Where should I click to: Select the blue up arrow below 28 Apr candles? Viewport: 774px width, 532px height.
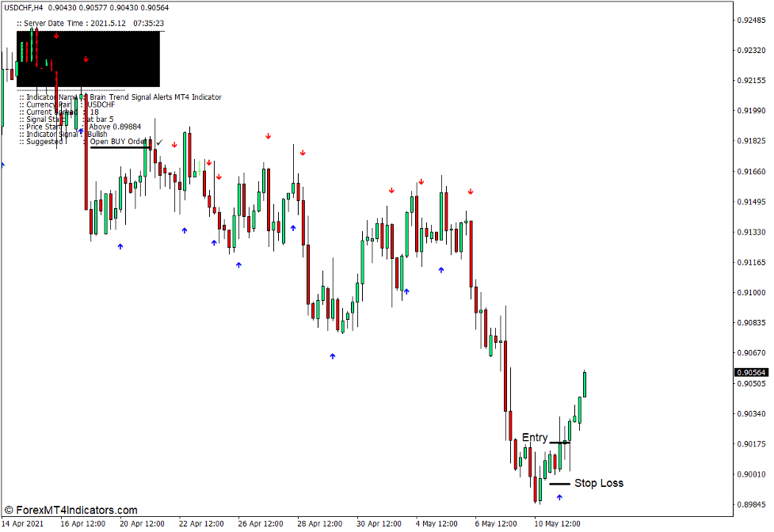tap(333, 356)
